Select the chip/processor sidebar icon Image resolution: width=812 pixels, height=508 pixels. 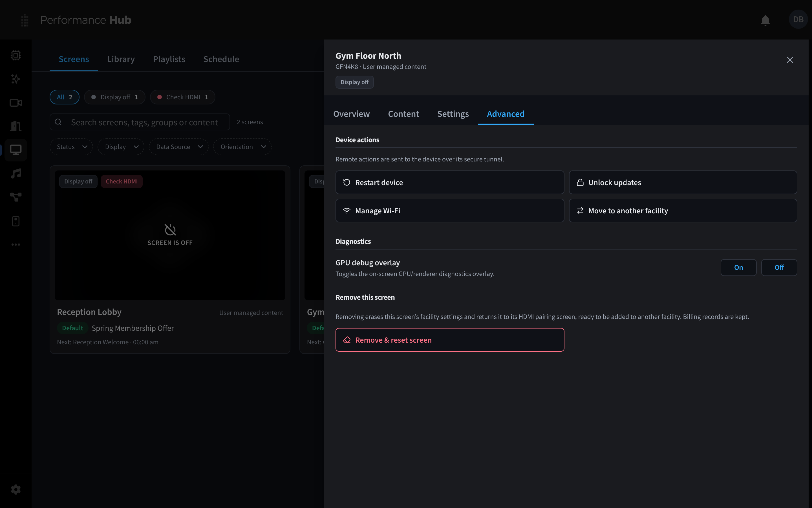16,55
